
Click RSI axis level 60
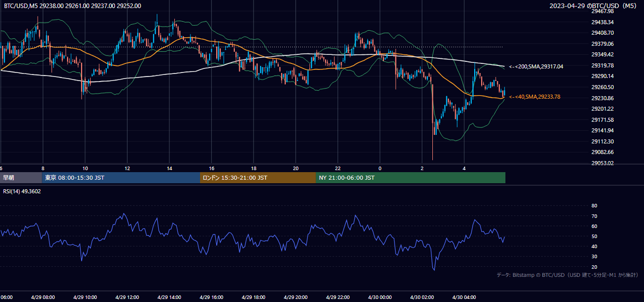click(x=594, y=226)
